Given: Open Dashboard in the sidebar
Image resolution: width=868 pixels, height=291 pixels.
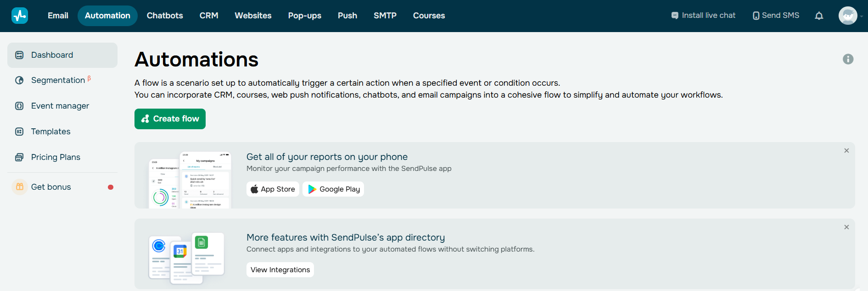Looking at the screenshot, I should point(62,55).
